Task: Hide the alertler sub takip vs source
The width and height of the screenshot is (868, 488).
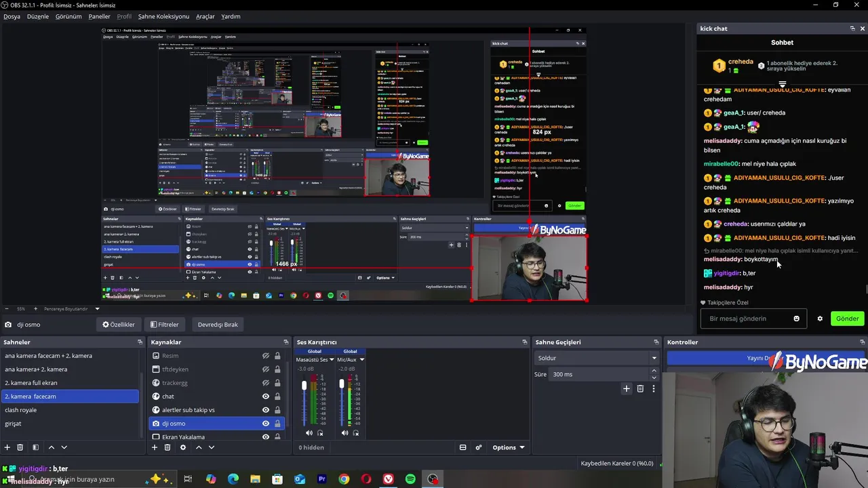Action: click(x=266, y=410)
